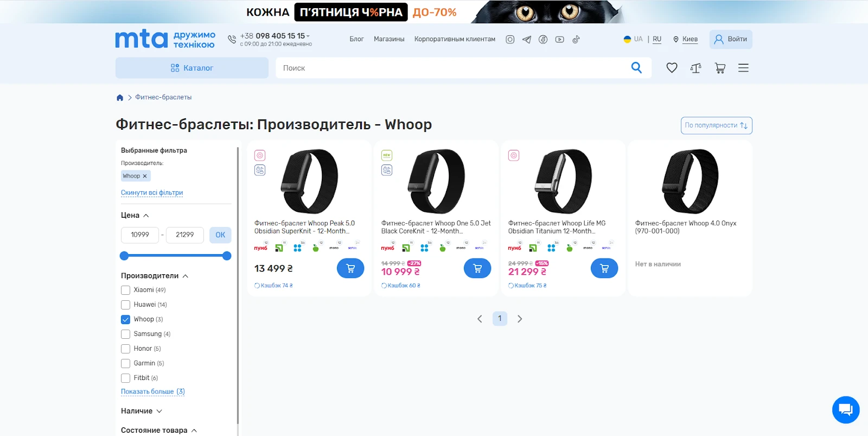This screenshot has height=436, width=868.
Task: Add Whoop Peak 5.0 to cart
Action: 350,268
